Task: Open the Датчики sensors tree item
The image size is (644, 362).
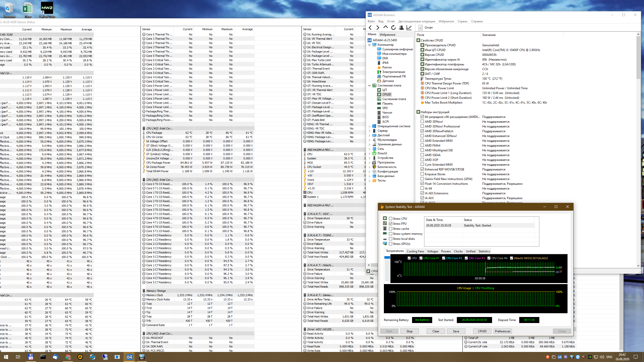Action: click(x=388, y=81)
